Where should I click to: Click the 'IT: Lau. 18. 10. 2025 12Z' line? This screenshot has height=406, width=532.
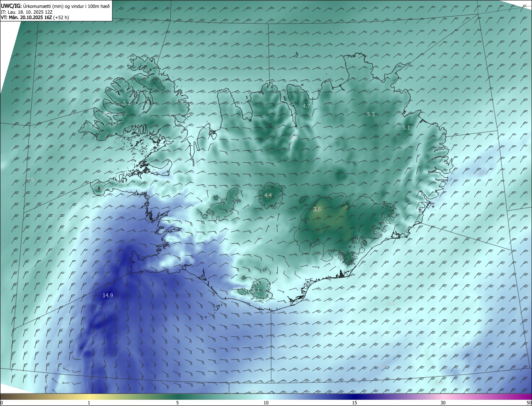pos(27,12)
